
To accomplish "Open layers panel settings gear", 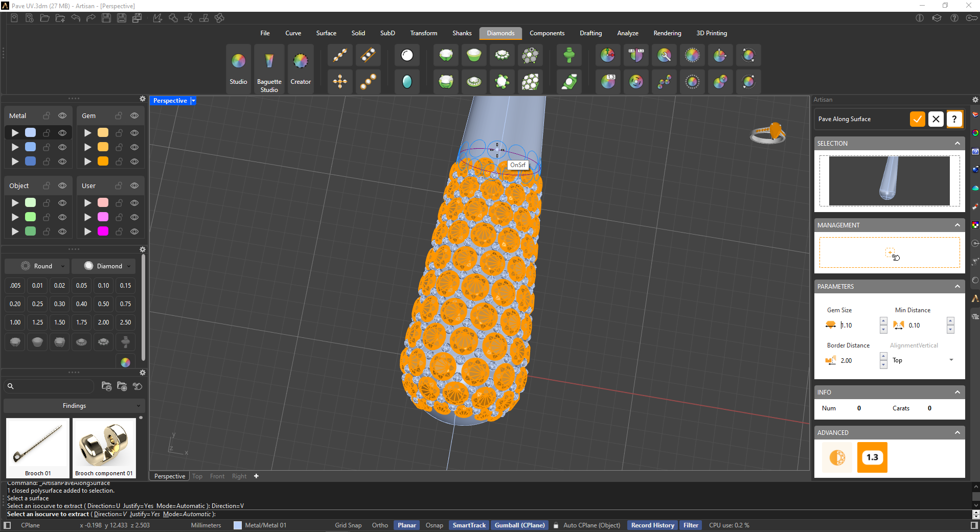I will [143, 99].
